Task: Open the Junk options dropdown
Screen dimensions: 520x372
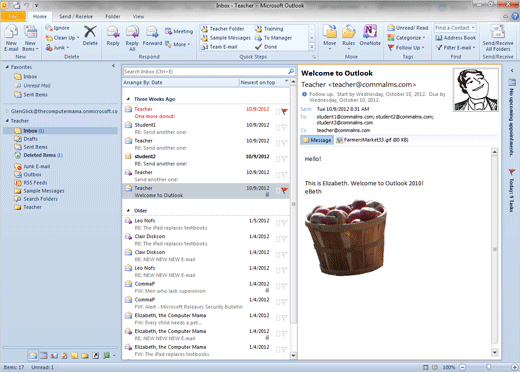Action: [57, 48]
